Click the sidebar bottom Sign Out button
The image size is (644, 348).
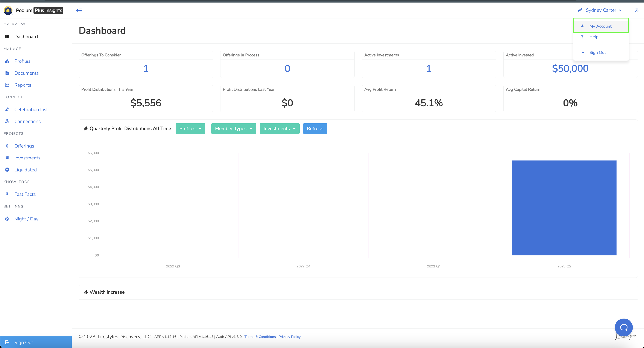coord(36,342)
